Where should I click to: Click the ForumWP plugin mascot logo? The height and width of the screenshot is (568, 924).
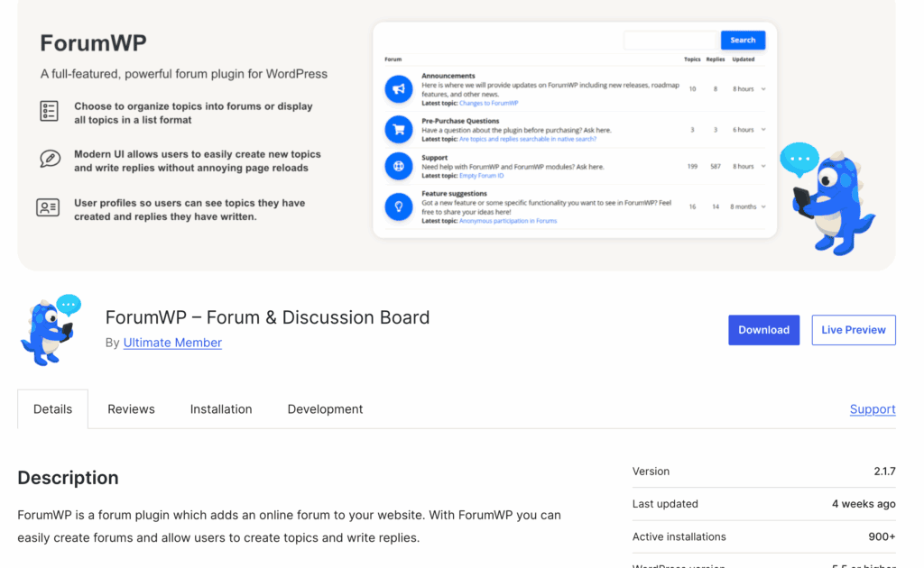click(51, 330)
